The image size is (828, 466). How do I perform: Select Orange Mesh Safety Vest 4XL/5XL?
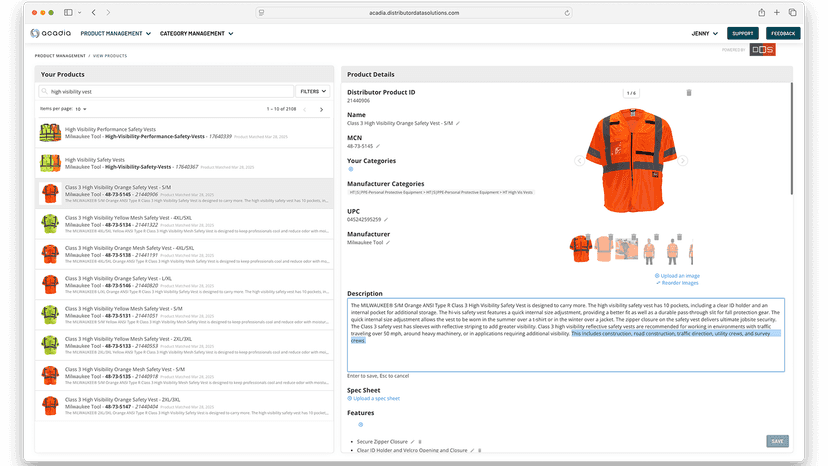point(184,254)
